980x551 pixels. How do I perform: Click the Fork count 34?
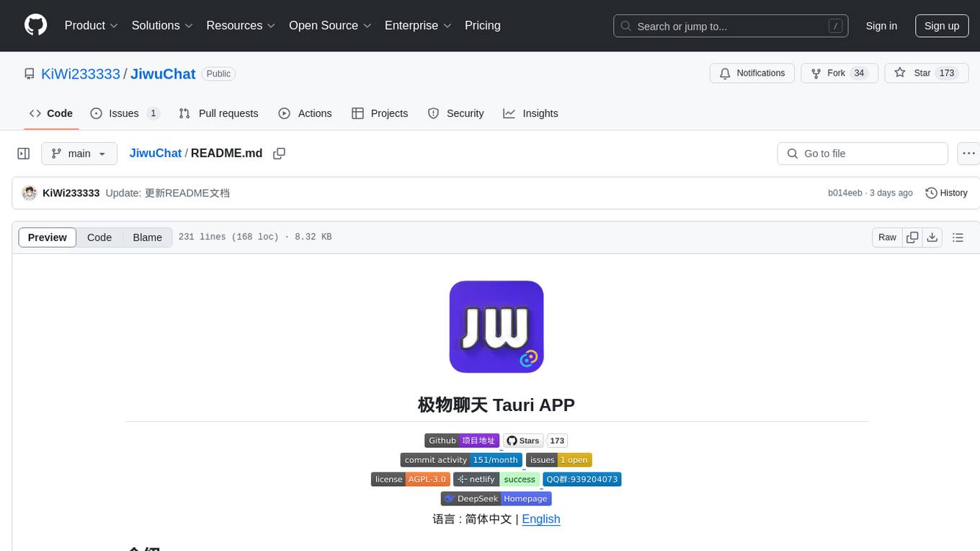pyautogui.click(x=859, y=73)
